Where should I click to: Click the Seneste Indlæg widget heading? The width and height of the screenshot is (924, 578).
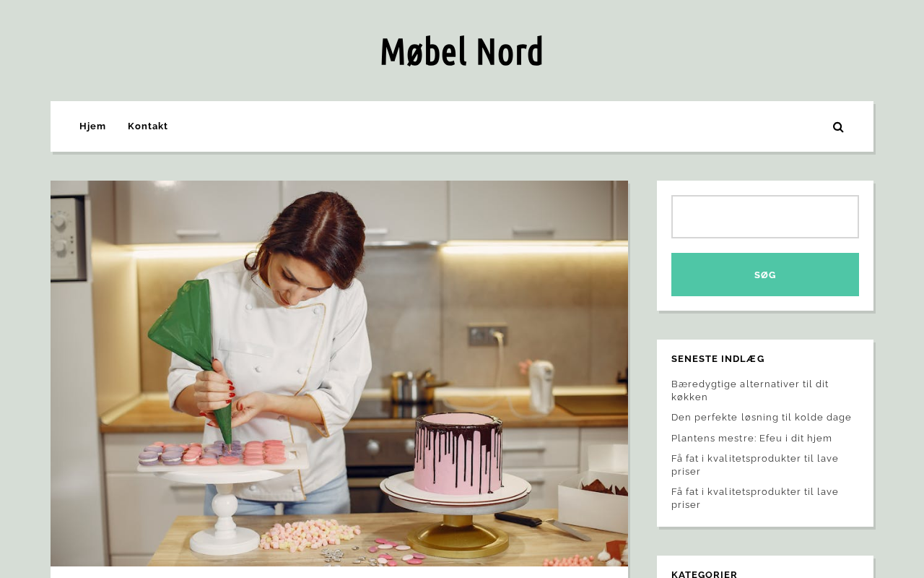click(x=718, y=359)
